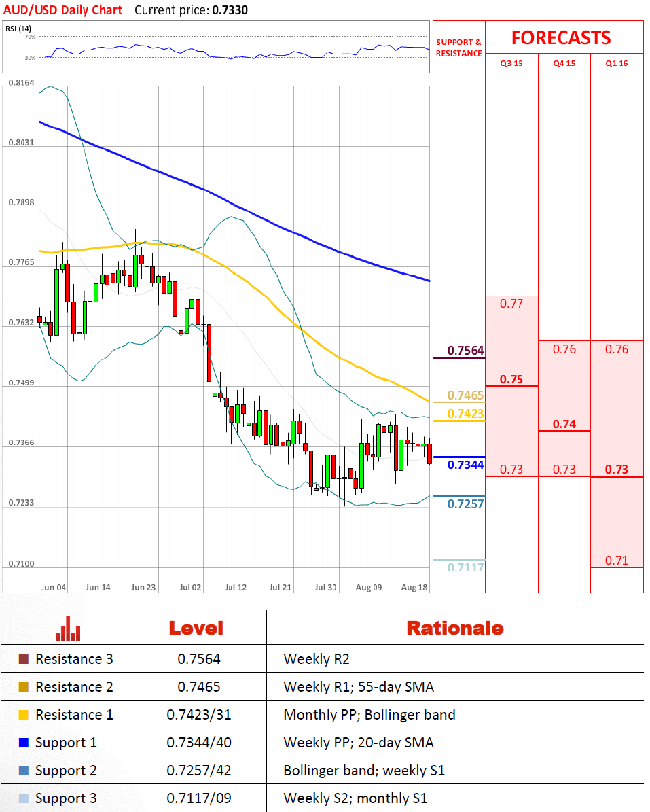Select the RSI (14) indicator label
Viewport: 650px width, 812px height.
[18, 29]
